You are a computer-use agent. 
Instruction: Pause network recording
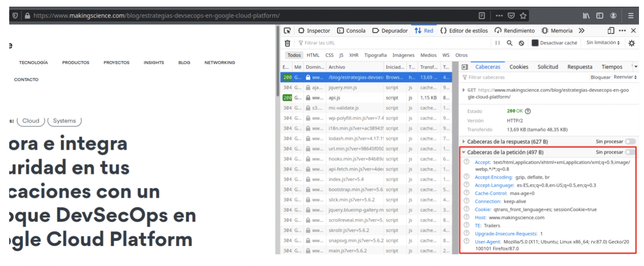point(498,43)
